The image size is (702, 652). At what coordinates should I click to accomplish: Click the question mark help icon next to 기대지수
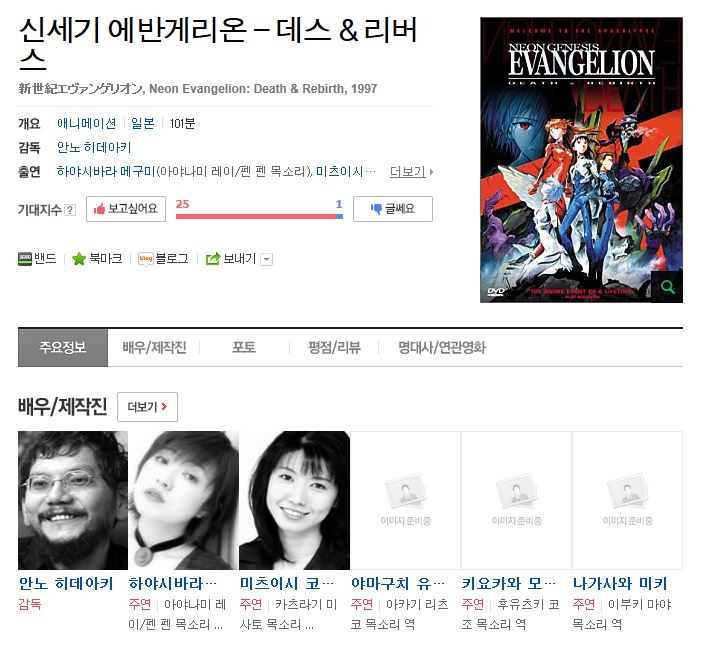click(x=70, y=210)
